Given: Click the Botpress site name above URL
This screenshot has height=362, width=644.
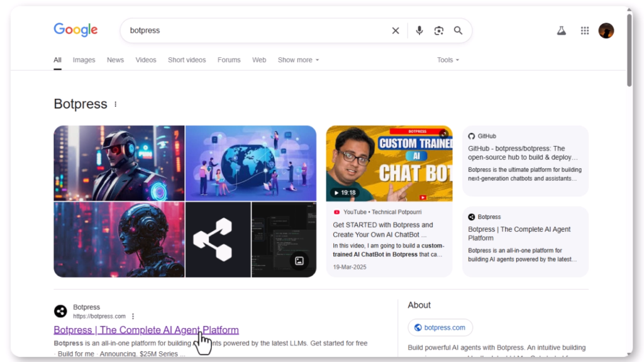Looking at the screenshot, I should click(86, 307).
